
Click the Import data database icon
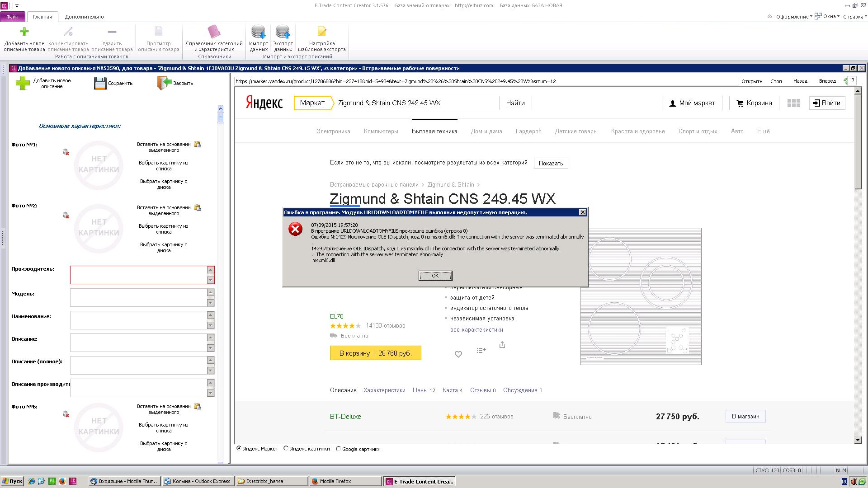259,32
